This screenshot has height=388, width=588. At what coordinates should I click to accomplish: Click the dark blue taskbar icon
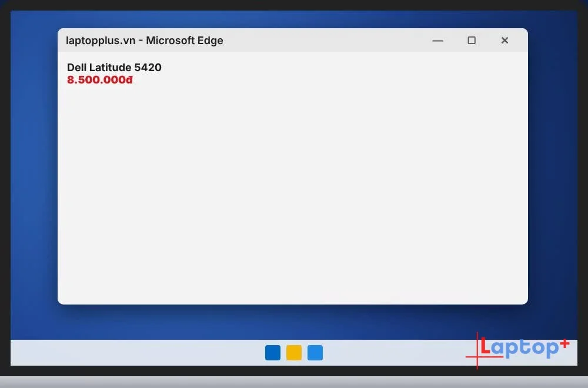click(x=273, y=353)
